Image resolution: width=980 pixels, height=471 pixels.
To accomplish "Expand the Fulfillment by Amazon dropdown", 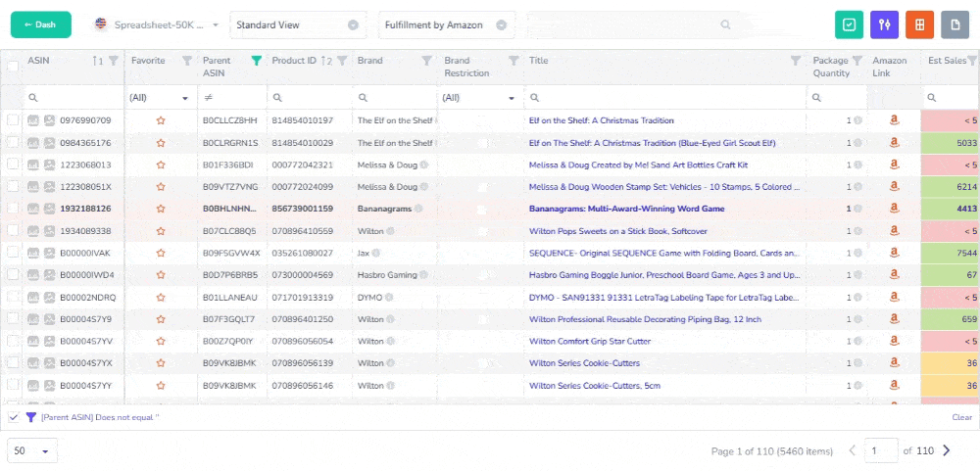I will [x=446, y=24].
